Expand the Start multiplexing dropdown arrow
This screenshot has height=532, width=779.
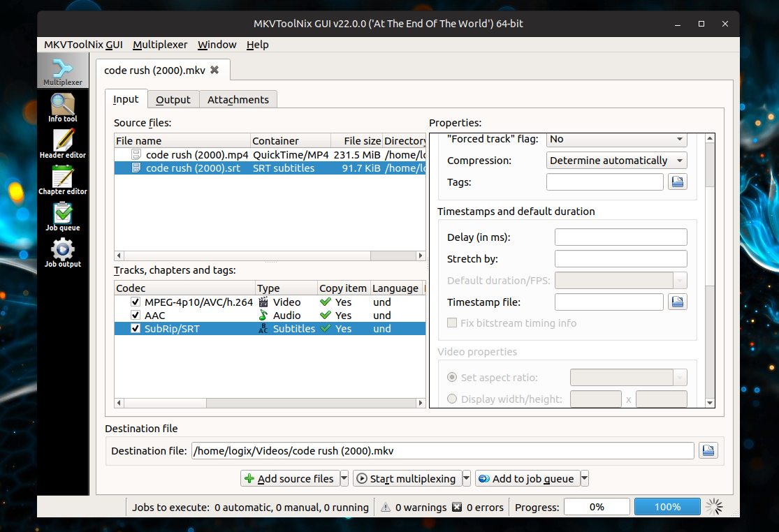[x=467, y=478]
